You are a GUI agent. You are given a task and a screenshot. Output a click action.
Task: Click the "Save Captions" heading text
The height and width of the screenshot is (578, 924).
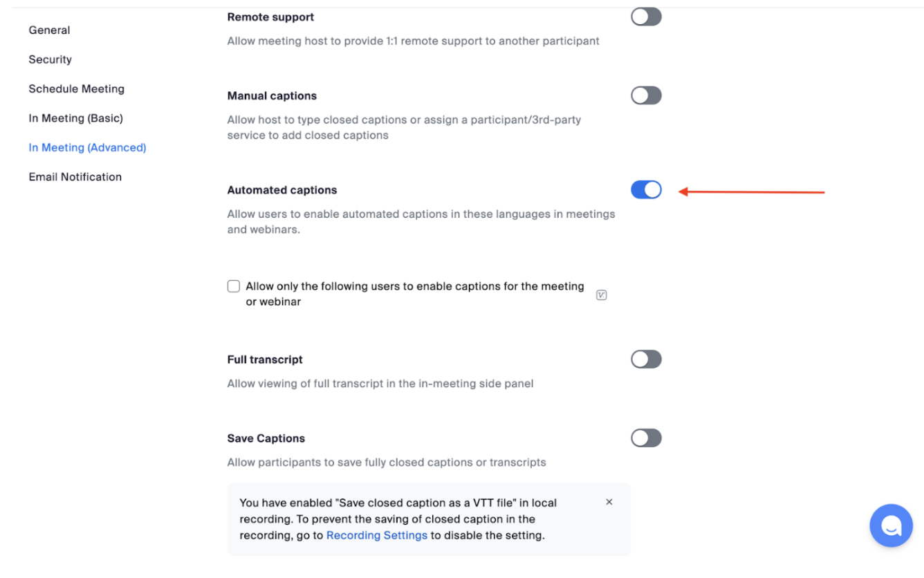266,438
